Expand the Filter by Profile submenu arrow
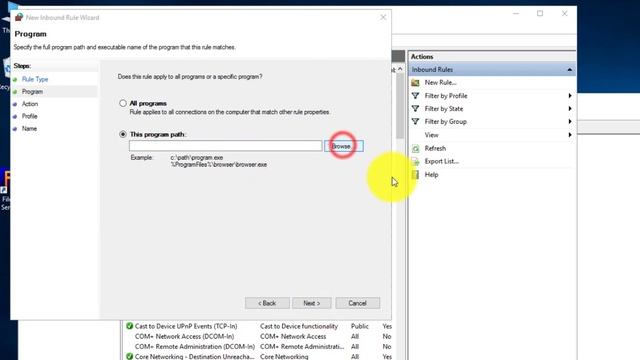 [x=570, y=96]
